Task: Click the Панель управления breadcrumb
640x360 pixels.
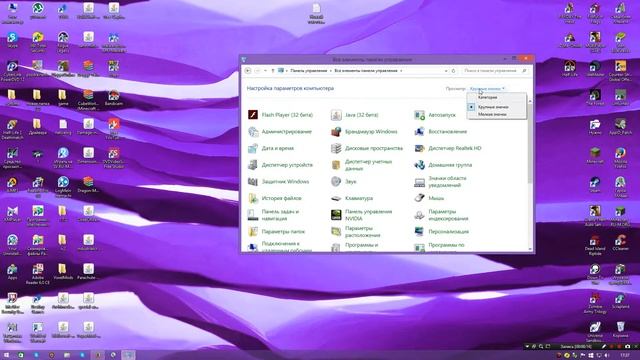Action: pos(309,71)
